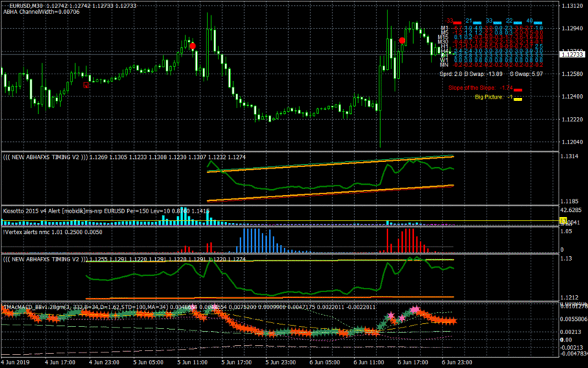Screen dimensions: 588x368
Task: Click the 1.12040 price scale label
Action: [x=572, y=142]
